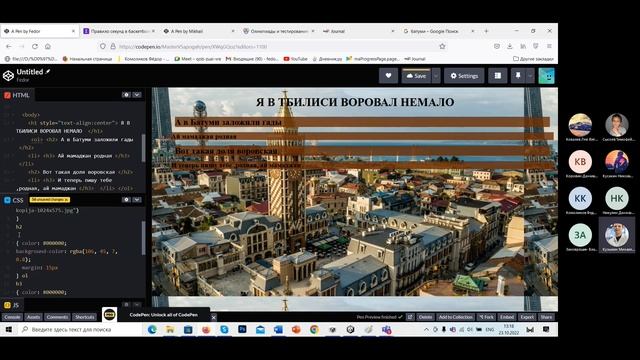Expand the JS editor options chevron
This screenshot has width=640, height=360.
[137, 304]
